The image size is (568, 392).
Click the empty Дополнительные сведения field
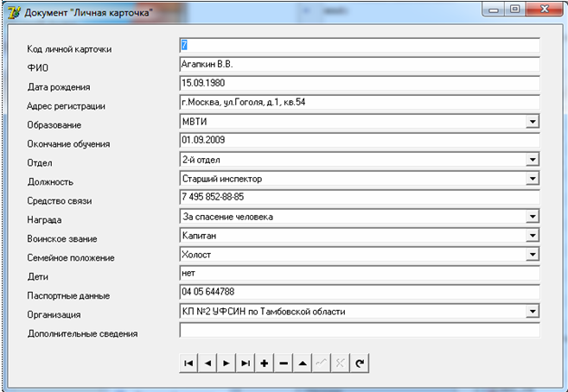(358, 331)
